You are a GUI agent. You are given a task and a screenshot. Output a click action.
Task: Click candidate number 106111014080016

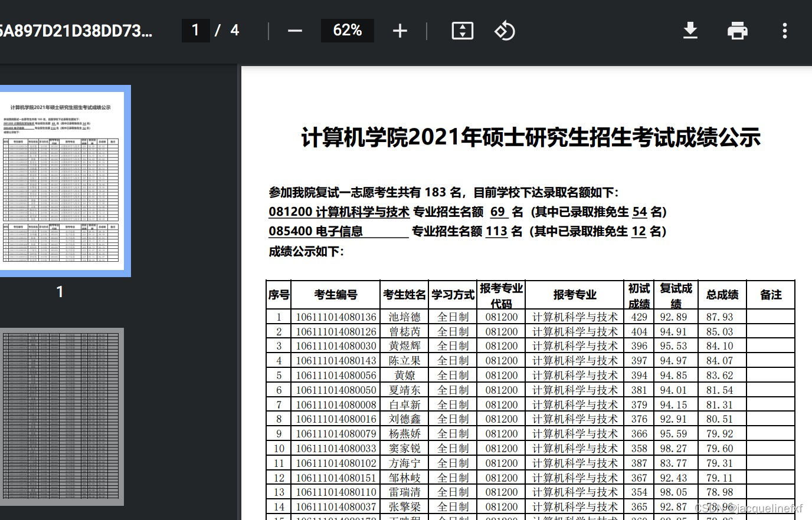[x=336, y=419]
